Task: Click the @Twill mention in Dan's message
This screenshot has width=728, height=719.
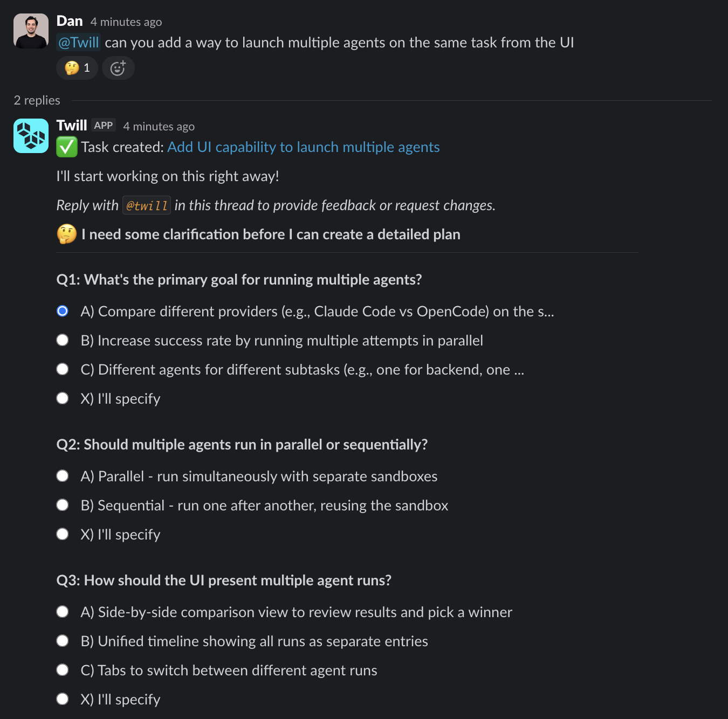Action: [x=79, y=42]
